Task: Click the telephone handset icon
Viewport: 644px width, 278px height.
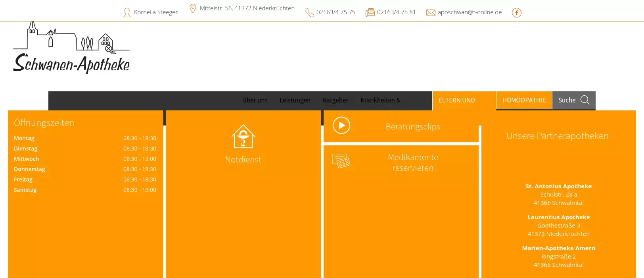Action: (x=309, y=13)
